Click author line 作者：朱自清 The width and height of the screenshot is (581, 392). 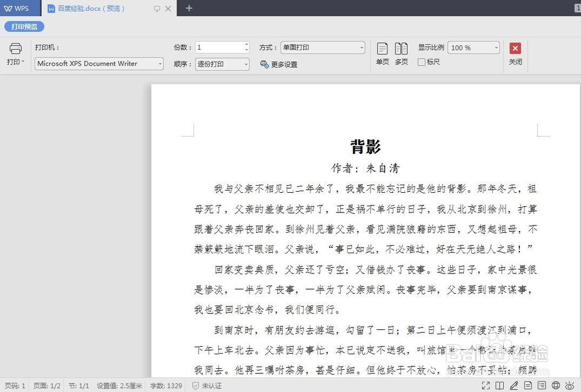click(365, 168)
